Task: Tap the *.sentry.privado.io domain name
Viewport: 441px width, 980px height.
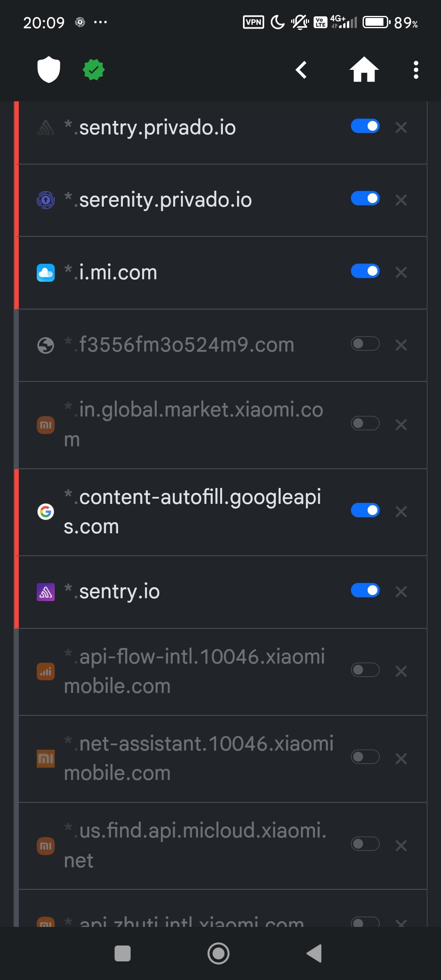Action: (x=157, y=128)
